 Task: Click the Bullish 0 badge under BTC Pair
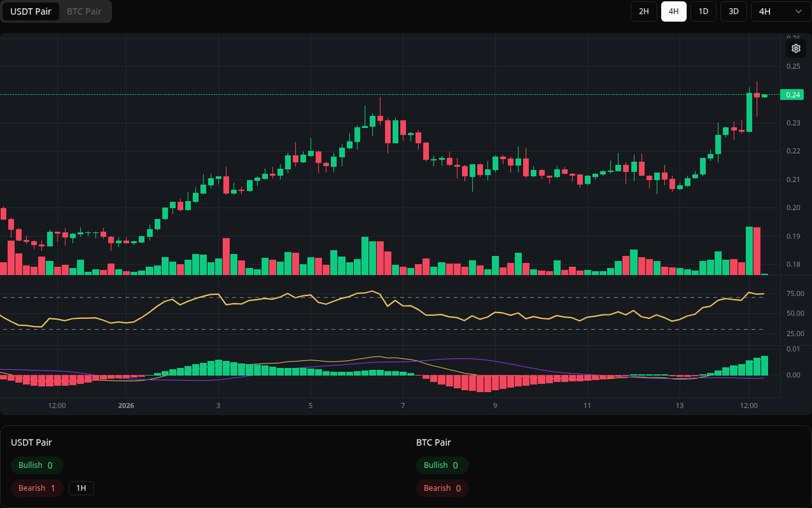pos(443,465)
